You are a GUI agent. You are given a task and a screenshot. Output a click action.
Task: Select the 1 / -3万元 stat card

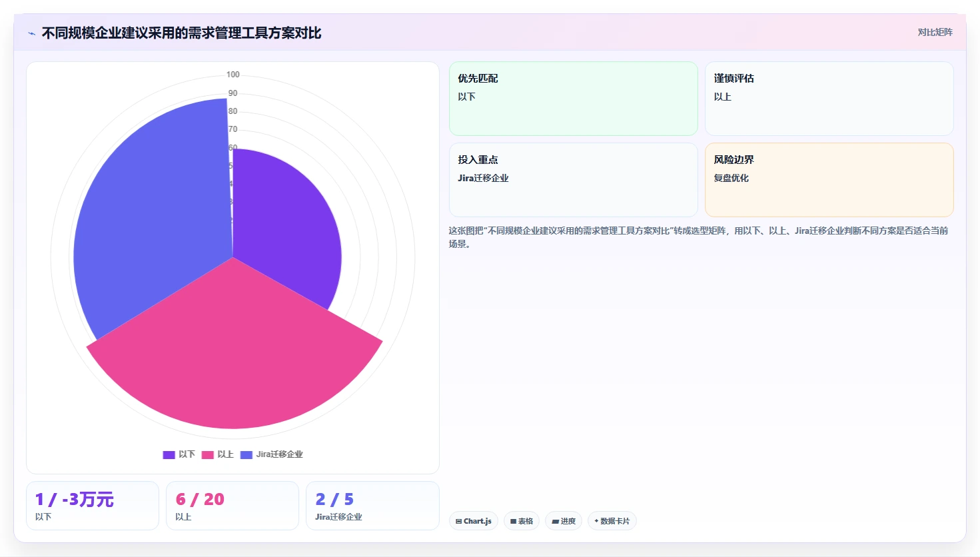[93, 506]
